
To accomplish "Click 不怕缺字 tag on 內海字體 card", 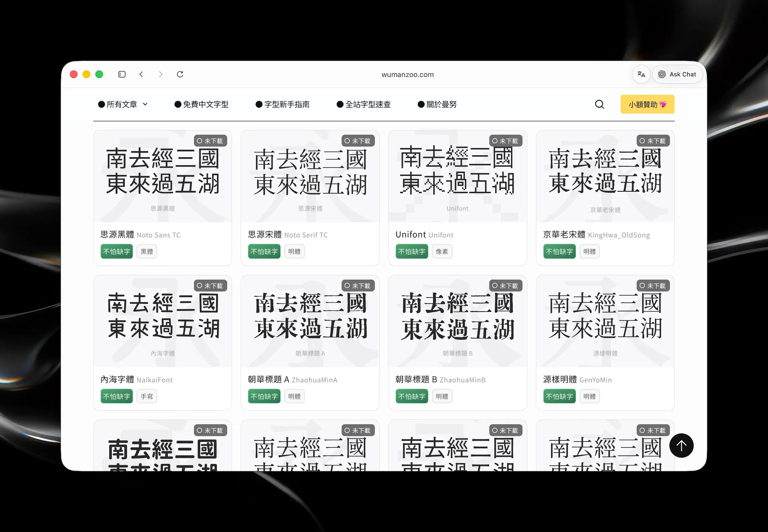I will pos(117,396).
